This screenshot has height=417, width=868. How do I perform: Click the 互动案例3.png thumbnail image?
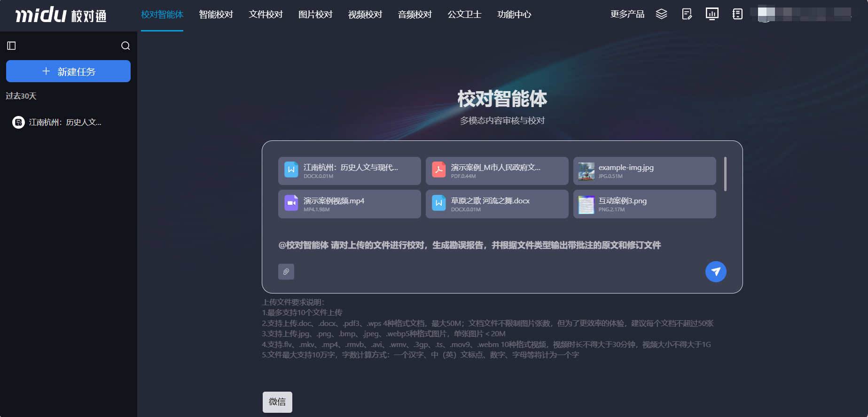(586, 205)
